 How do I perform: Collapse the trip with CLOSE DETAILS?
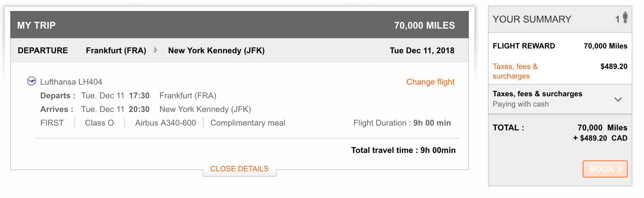[x=239, y=169]
